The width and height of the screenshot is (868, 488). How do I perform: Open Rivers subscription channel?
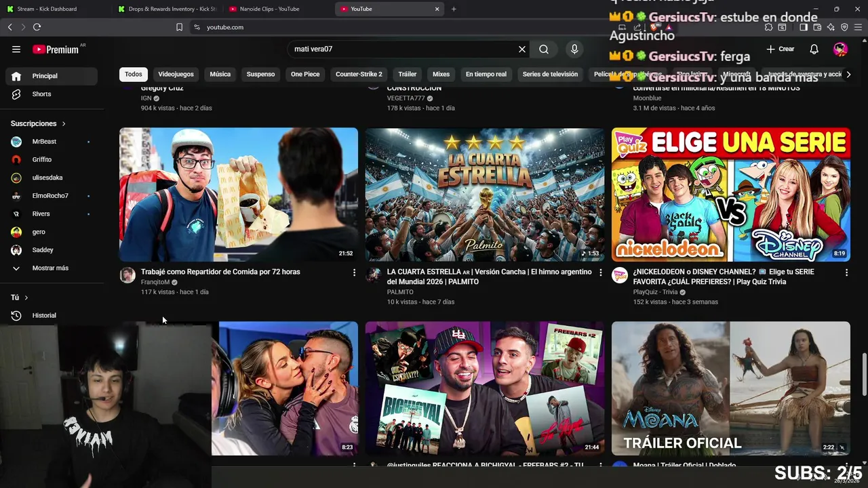[53, 214]
